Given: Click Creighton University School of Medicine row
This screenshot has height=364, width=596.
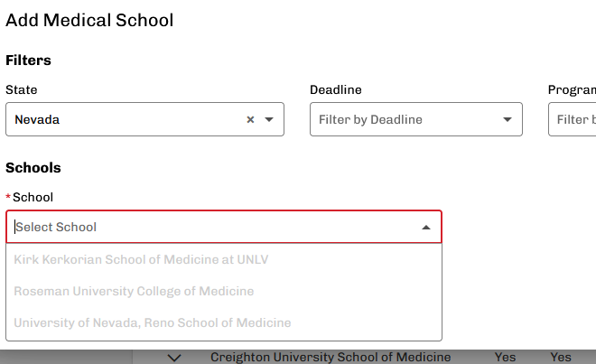Looking at the screenshot, I should pos(331,358).
